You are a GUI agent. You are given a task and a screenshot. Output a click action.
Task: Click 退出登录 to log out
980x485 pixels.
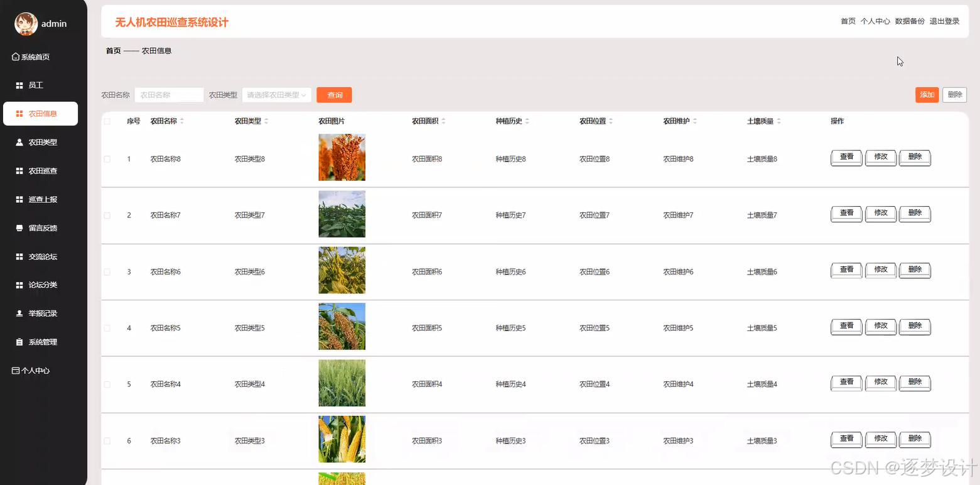coord(944,21)
